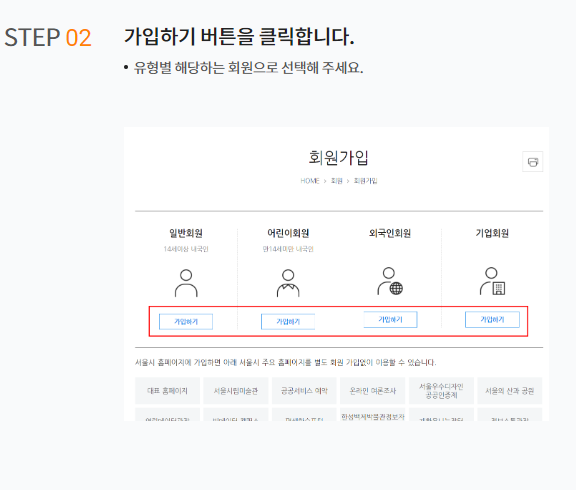Go to HOME in the breadcrumb

pyautogui.click(x=310, y=181)
